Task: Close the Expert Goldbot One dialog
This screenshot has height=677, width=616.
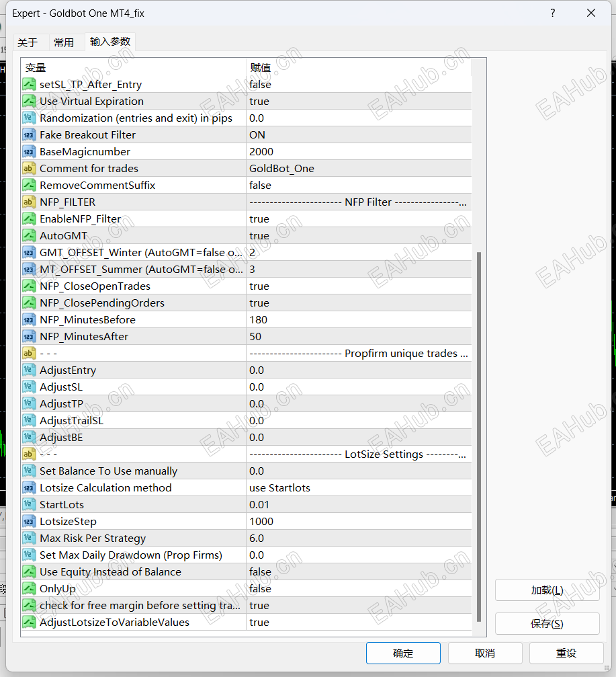Action: (591, 13)
